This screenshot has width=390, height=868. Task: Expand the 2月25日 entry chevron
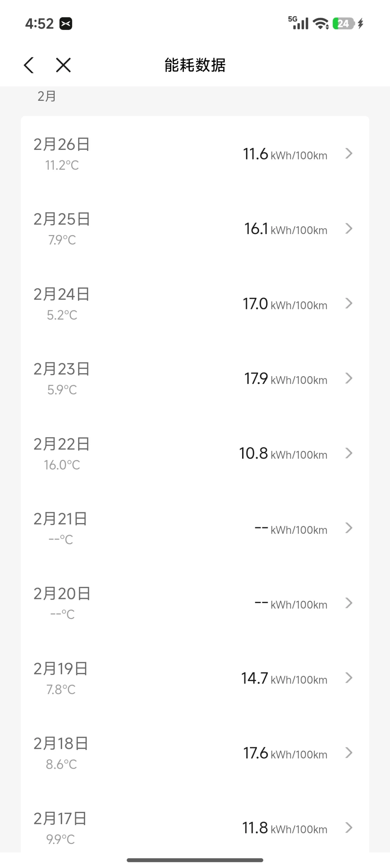click(349, 229)
